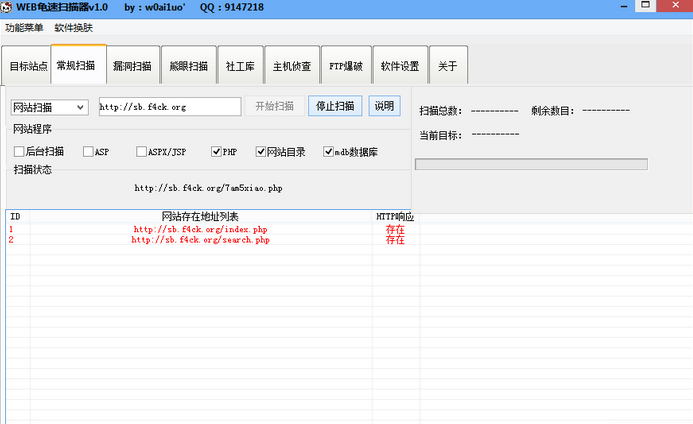Expand the 网站扫描 dropdown
This screenshot has height=424, width=693.
[80, 107]
